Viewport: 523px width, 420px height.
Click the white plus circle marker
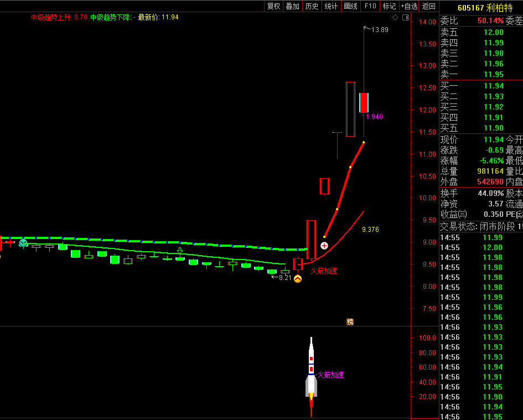click(x=324, y=246)
